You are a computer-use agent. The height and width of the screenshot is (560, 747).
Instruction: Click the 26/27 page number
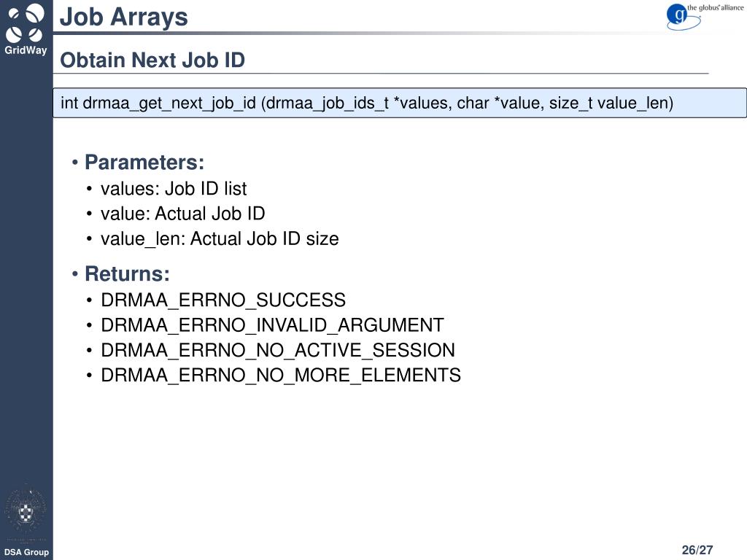coord(697,550)
